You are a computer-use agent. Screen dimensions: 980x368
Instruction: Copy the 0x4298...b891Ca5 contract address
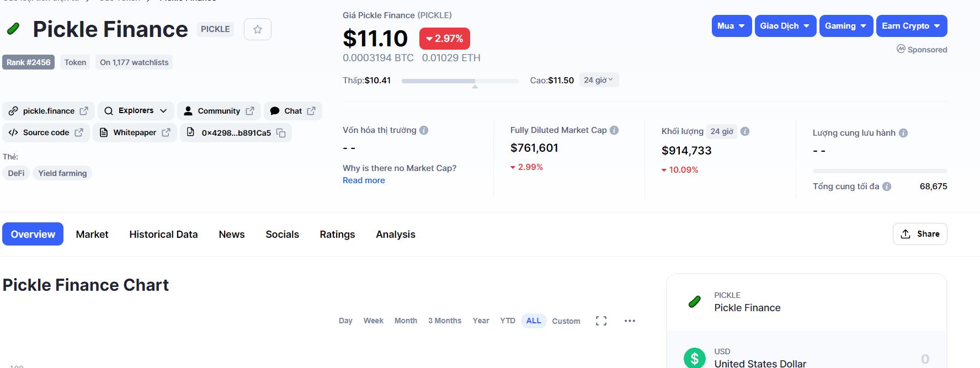[x=281, y=133]
